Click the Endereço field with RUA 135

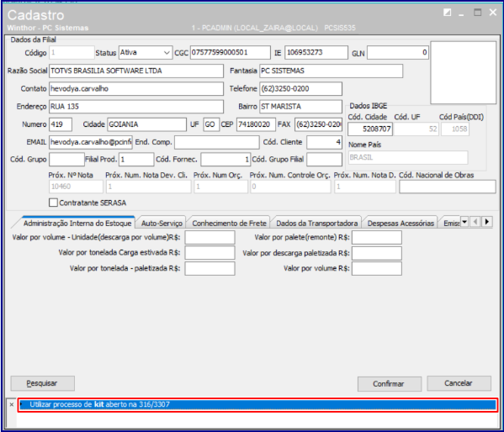136,107
